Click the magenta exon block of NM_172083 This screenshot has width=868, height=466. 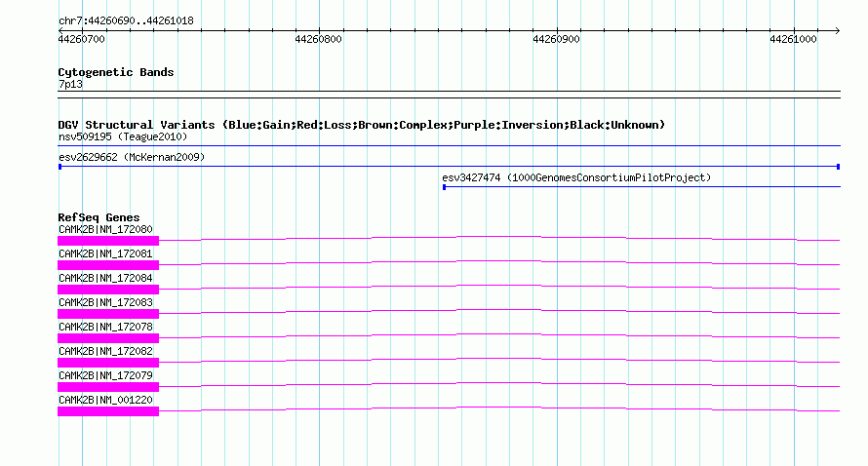tap(108, 314)
